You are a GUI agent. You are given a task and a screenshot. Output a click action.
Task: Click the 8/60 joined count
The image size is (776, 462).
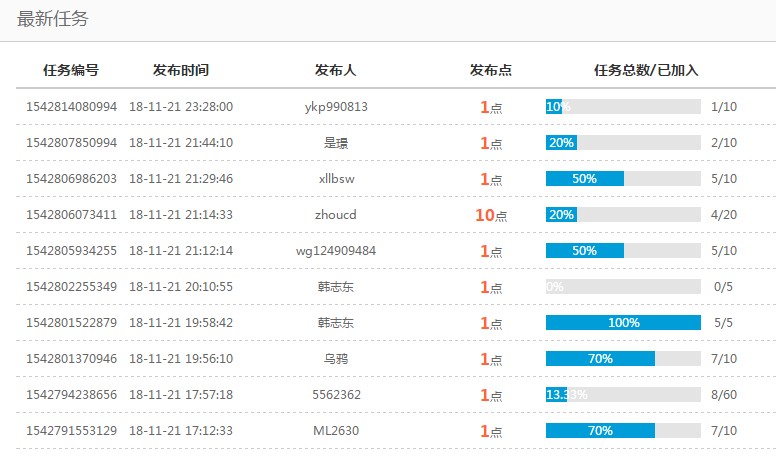(723, 395)
